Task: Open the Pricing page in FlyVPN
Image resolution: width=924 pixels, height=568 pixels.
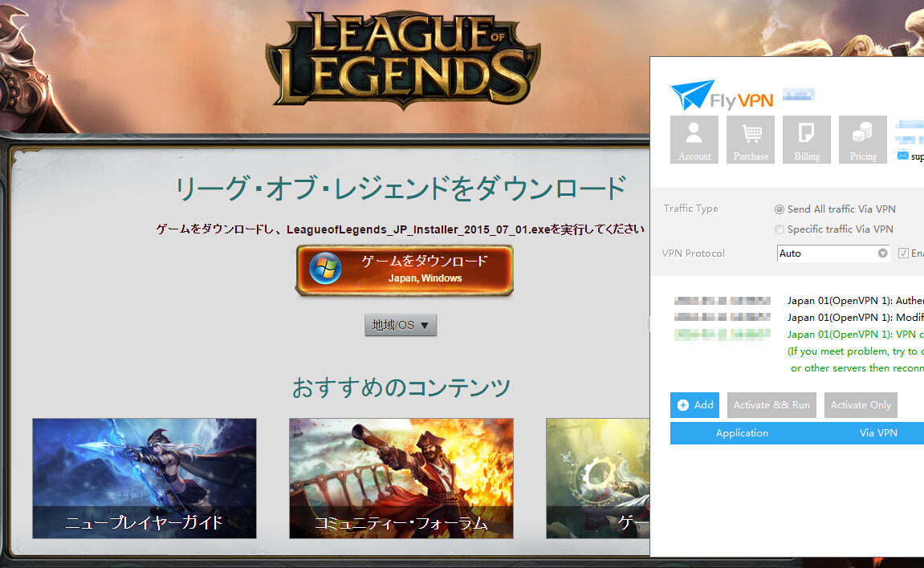Action: (x=863, y=140)
